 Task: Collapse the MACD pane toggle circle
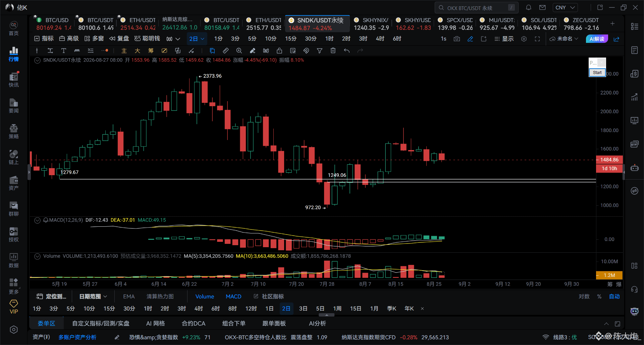tap(38, 220)
